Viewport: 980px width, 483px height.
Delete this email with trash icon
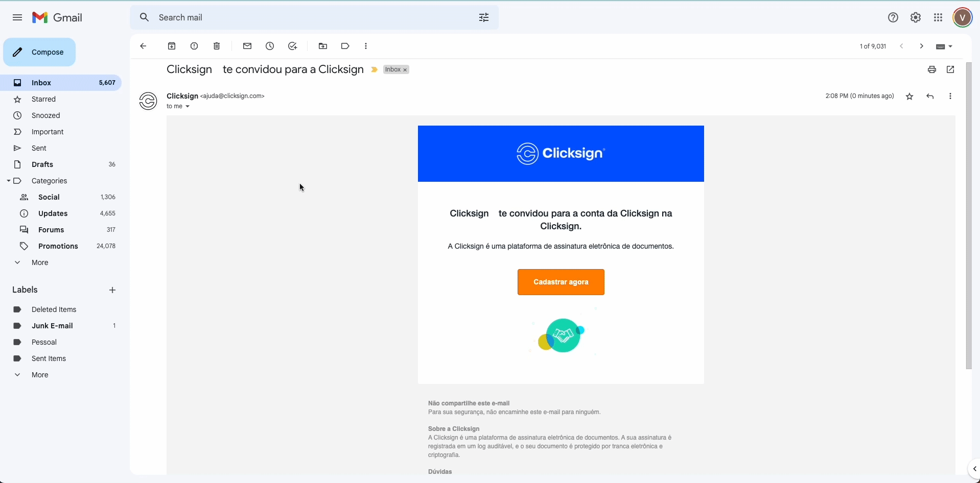[217, 46]
